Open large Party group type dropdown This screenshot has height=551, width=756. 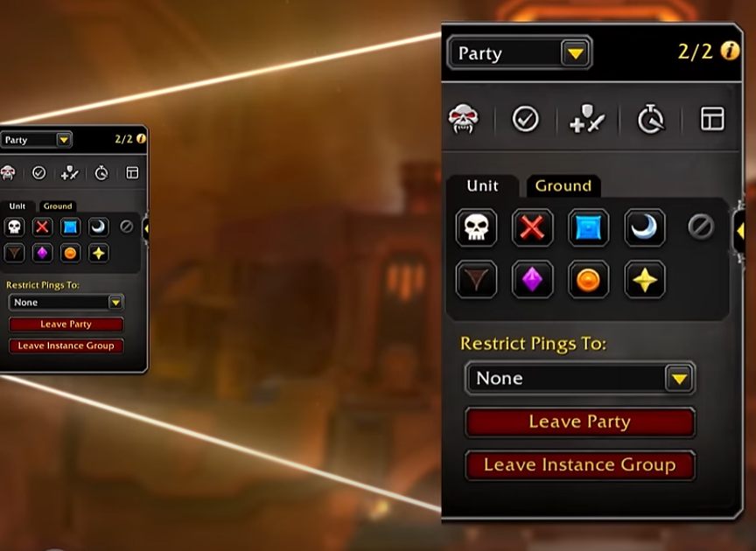tap(520, 53)
